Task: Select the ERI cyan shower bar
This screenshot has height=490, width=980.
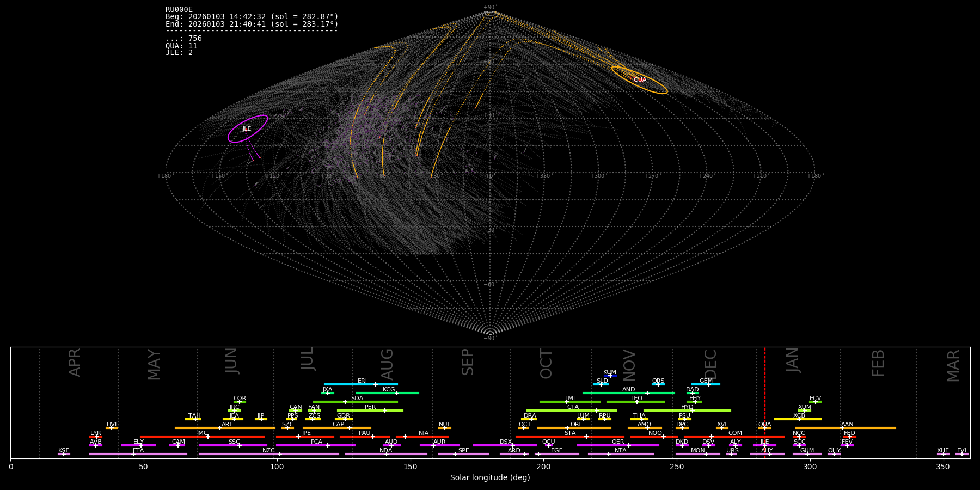Action: click(361, 384)
